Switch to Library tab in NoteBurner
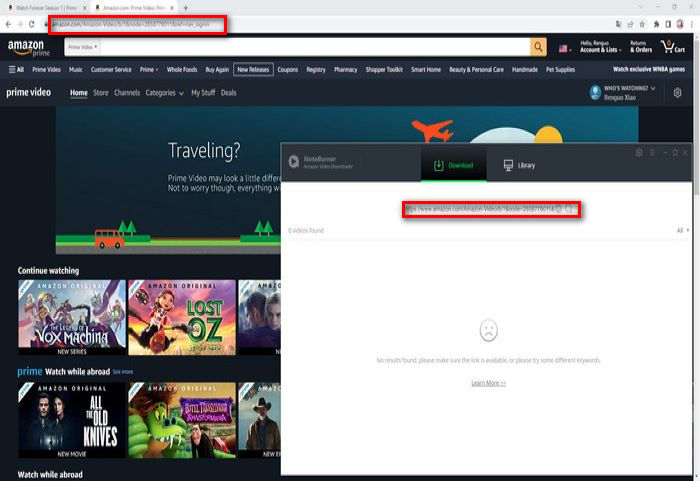The width and height of the screenshot is (700, 481). click(x=519, y=165)
